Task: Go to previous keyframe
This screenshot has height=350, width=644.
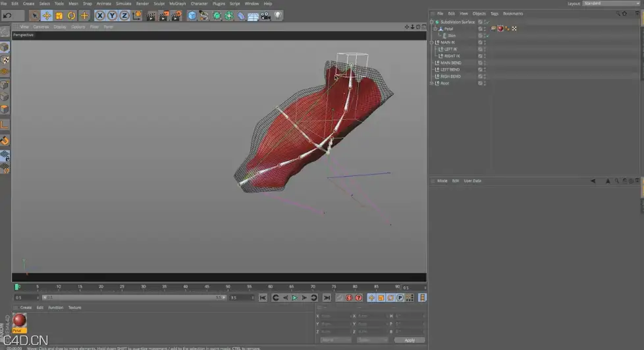Action: [276, 298]
